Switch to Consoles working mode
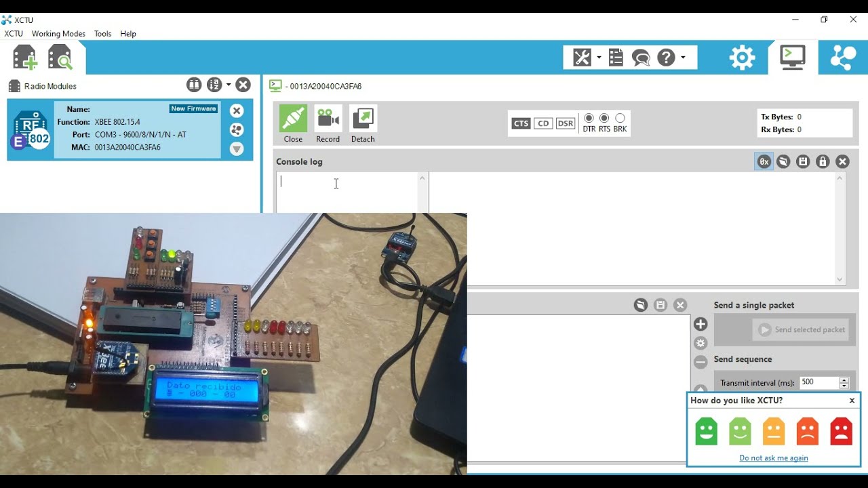 click(792, 58)
